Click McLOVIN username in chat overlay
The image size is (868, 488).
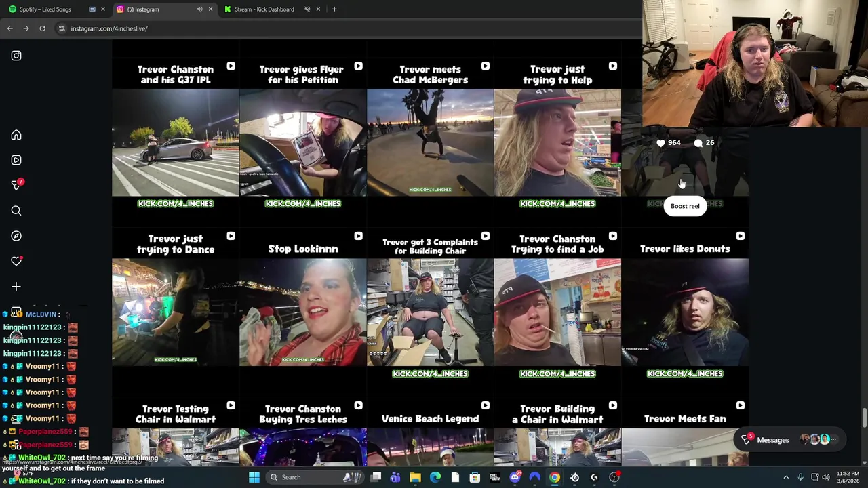41,314
